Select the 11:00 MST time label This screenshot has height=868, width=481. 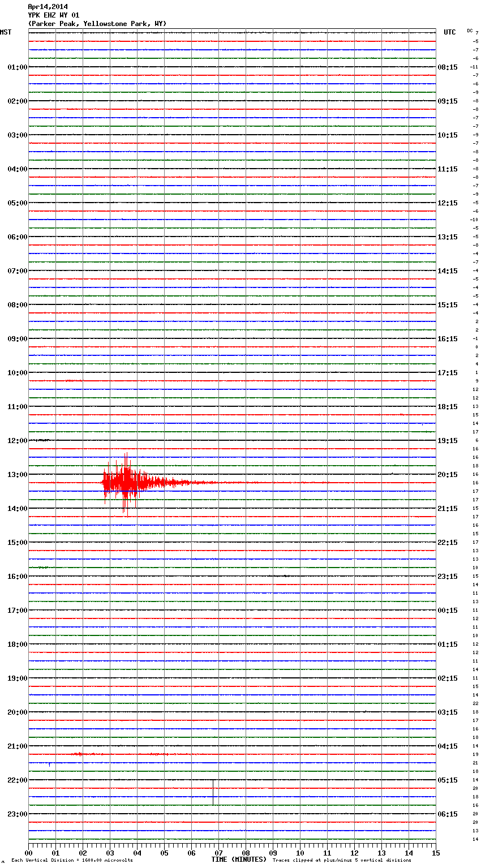point(17,407)
